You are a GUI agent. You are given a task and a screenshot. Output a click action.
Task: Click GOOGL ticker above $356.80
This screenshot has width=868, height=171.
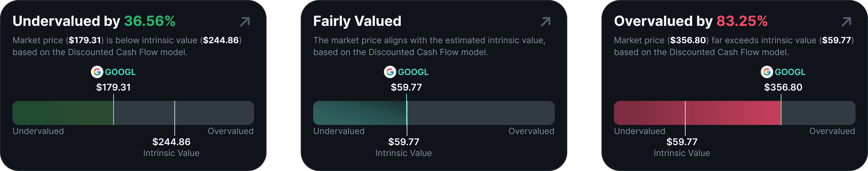(x=790, y=72)
